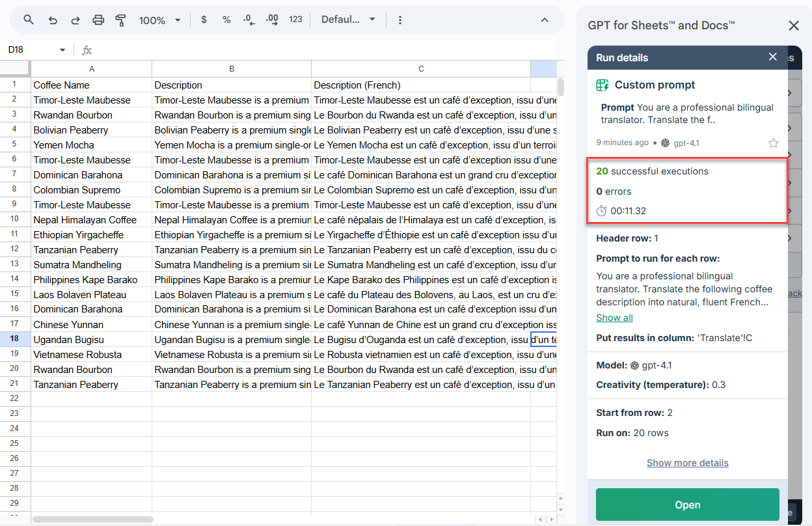Apply percent format using the % icon

226,20
